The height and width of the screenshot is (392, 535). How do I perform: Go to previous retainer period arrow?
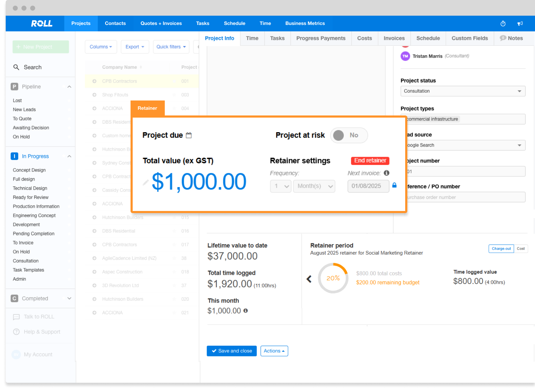(x=309, y=279)
